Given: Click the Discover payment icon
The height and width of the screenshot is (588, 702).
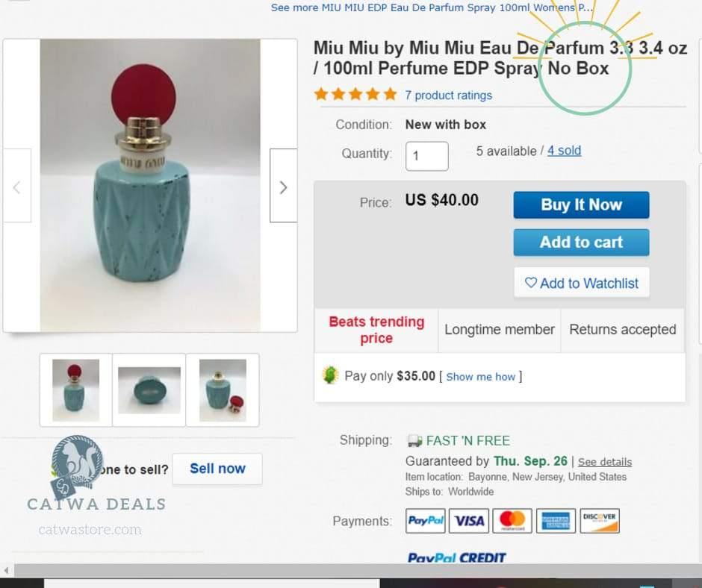Looking at the screenshot, I should (x=600, y=521).
